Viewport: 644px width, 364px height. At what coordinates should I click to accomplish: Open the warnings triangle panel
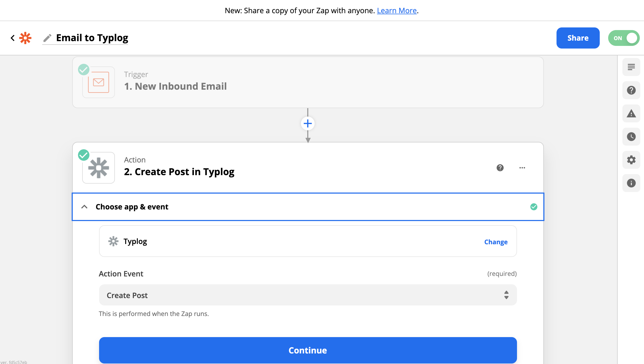pos(631,113)
